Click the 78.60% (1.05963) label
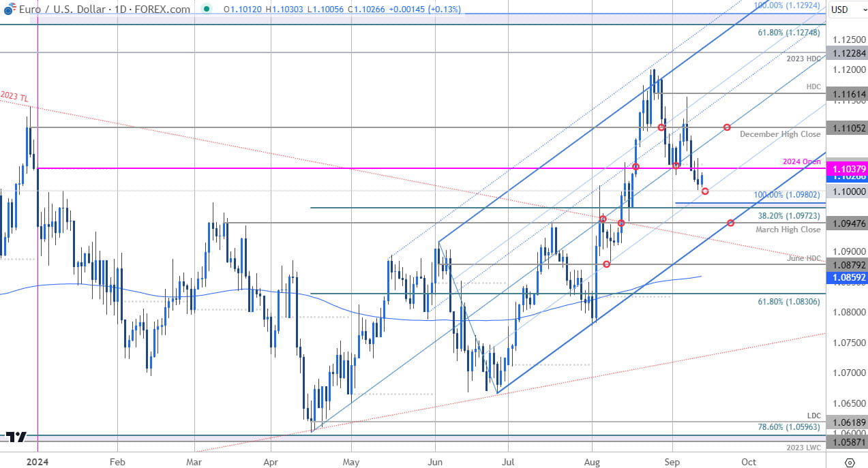The image size is (868, 468). click(789, 427)
